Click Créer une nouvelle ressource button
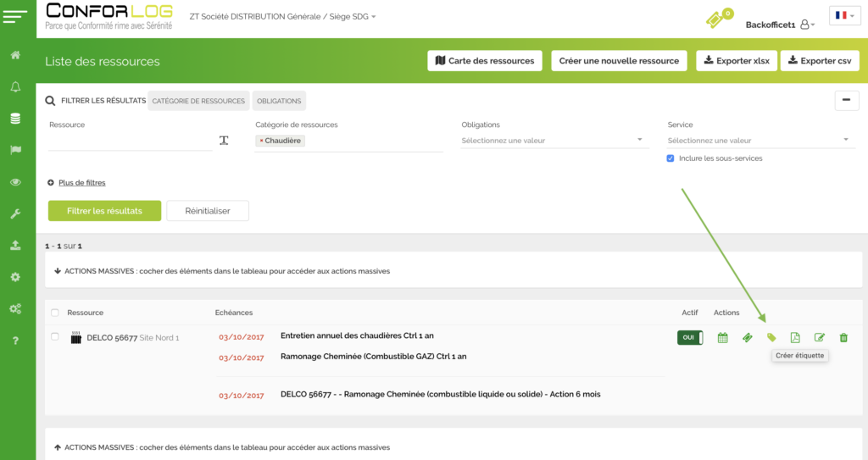This screenshot has height=460, width=868. (x=619, y=61)
